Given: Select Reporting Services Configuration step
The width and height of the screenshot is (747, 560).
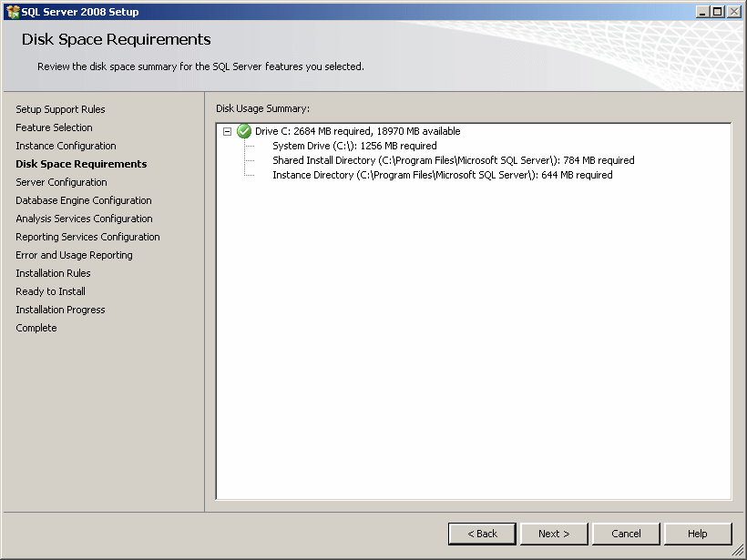Looking at the screenshot, I should [x=87, y=237].
